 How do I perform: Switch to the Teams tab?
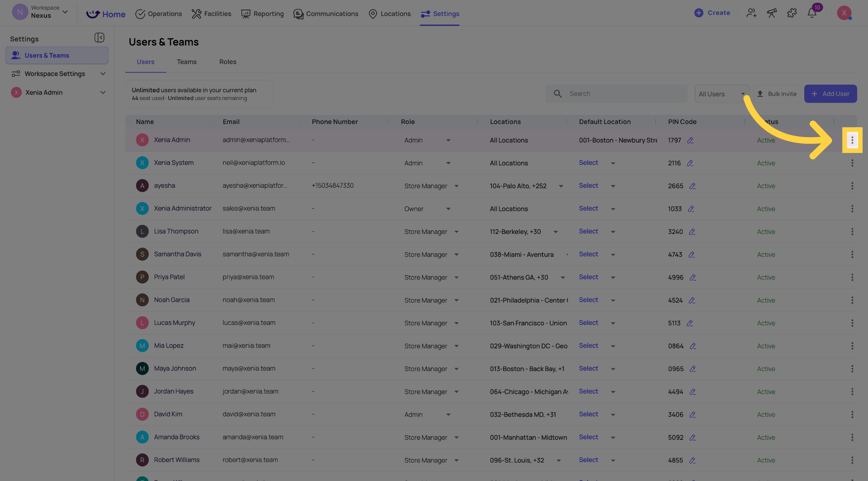[x=187, y=62]
